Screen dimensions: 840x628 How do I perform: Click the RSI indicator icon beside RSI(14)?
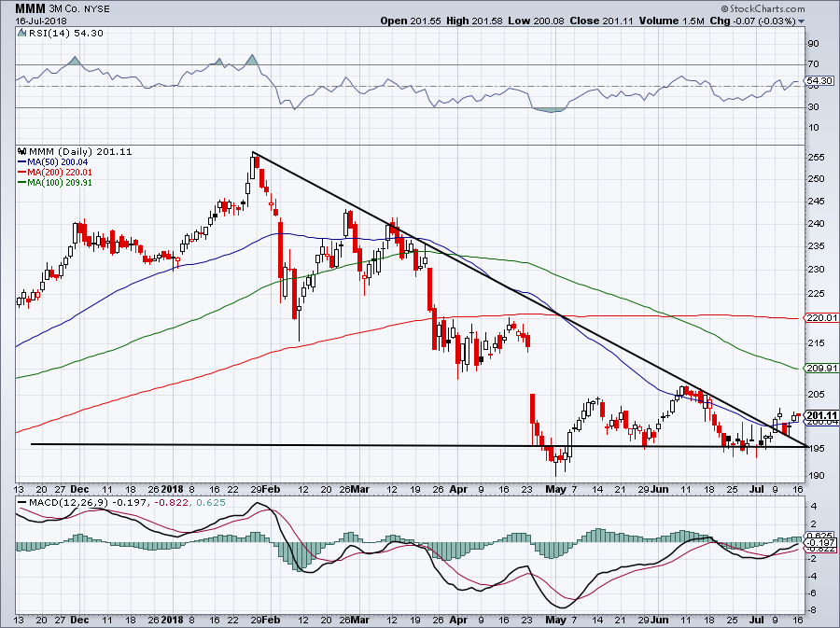coord(22,34)
